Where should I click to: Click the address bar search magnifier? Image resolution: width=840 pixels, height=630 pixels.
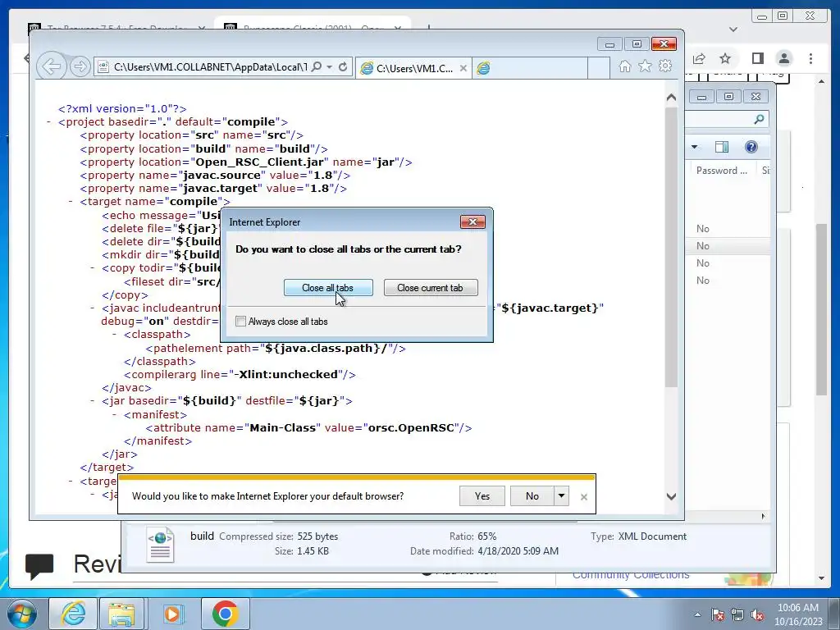point(317,66)
